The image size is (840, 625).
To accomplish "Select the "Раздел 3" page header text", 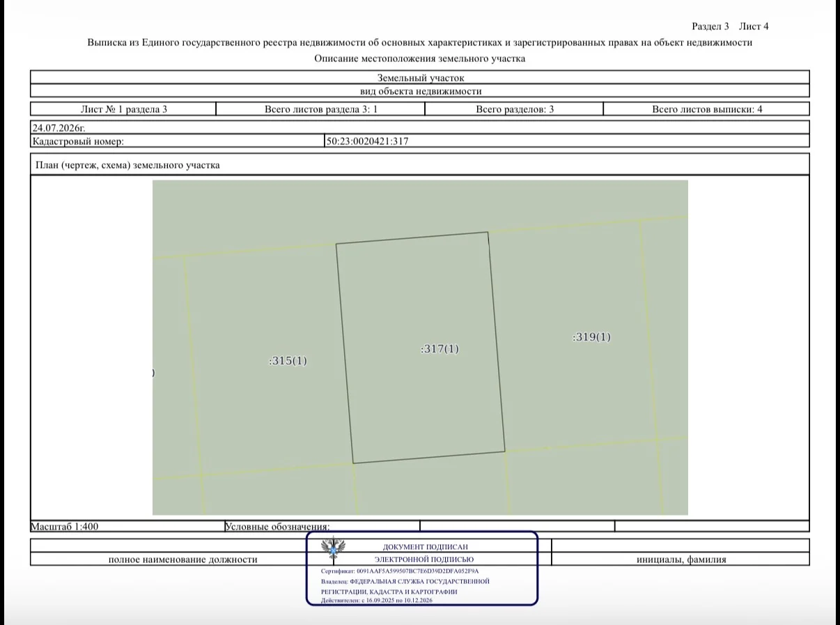I will coord(710,26).
